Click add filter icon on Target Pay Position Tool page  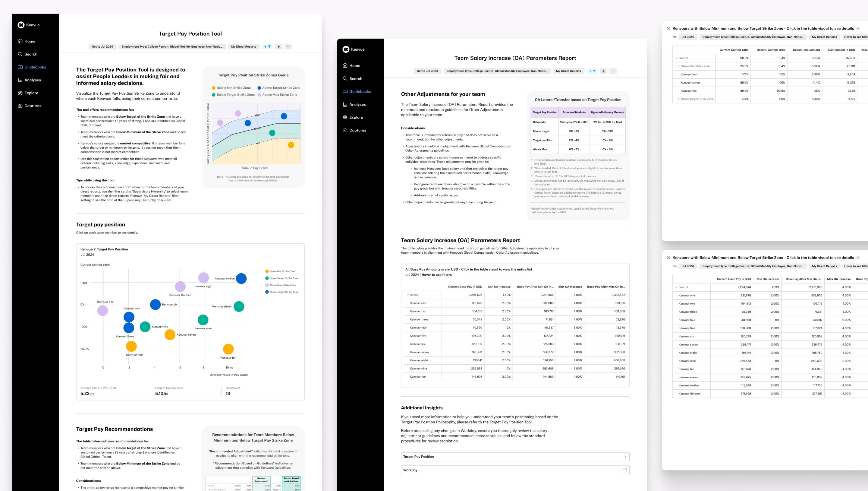coord(267,46)
